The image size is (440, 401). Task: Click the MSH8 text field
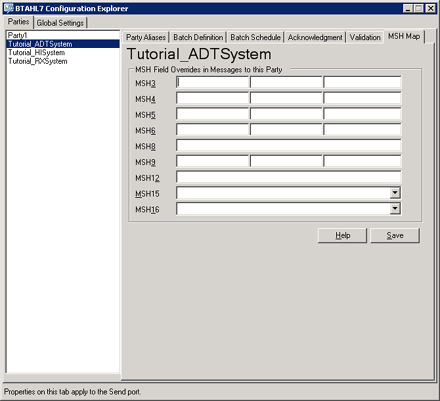(x=289, y=145)
